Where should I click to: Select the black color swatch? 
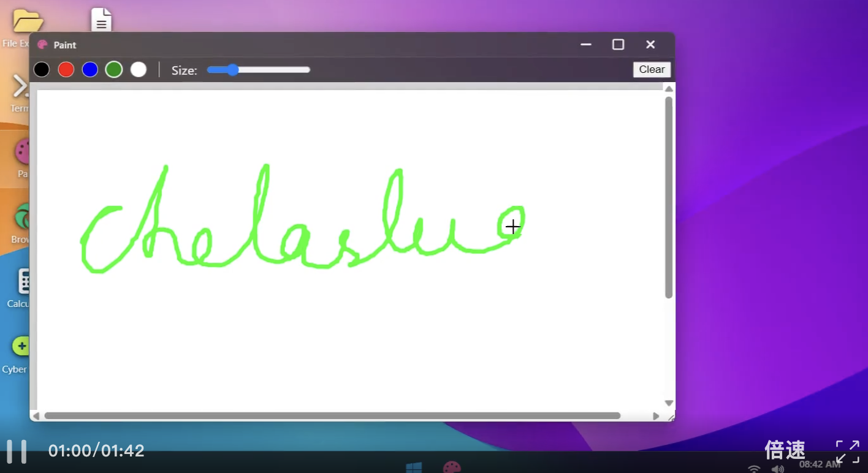click(x=42, y=70)
